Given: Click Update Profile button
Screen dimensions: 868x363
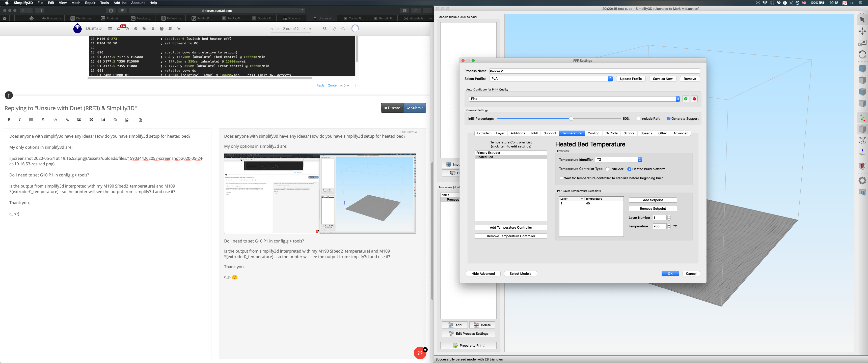Looking at the screenshot, I should 631,79.
